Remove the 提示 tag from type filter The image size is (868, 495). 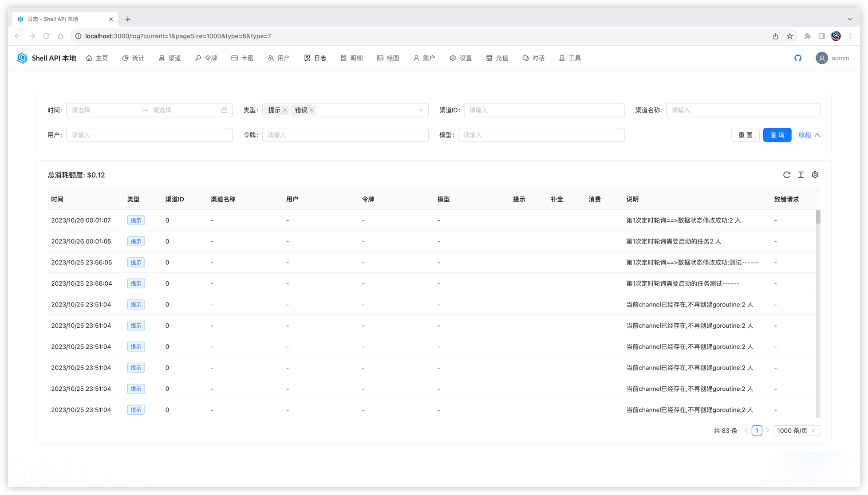(285, 110)
